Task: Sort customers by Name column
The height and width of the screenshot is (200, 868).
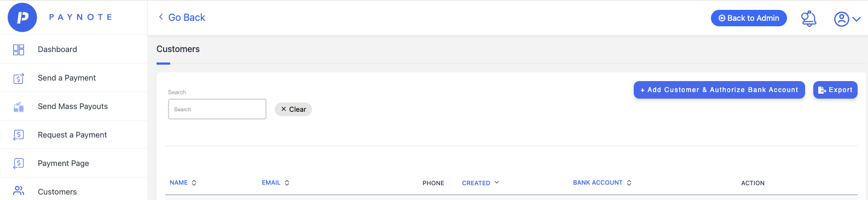Action: 183,183
